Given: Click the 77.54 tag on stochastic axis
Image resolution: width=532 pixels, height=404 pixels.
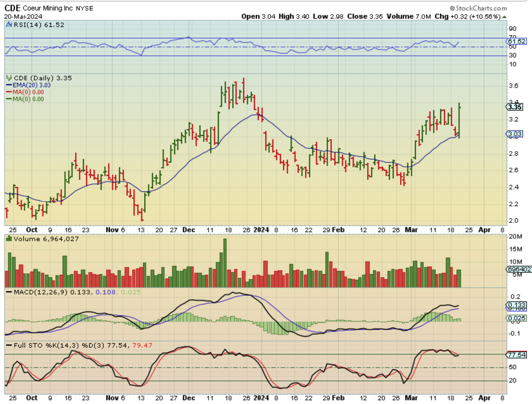Looking at the screenshot, I should (516, 355).
